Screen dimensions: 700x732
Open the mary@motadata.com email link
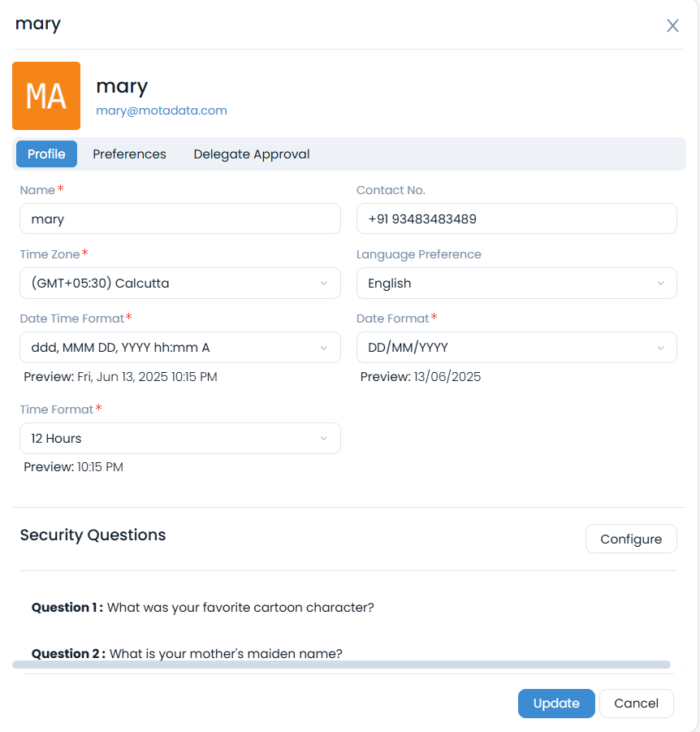click(x=161, y=110)
